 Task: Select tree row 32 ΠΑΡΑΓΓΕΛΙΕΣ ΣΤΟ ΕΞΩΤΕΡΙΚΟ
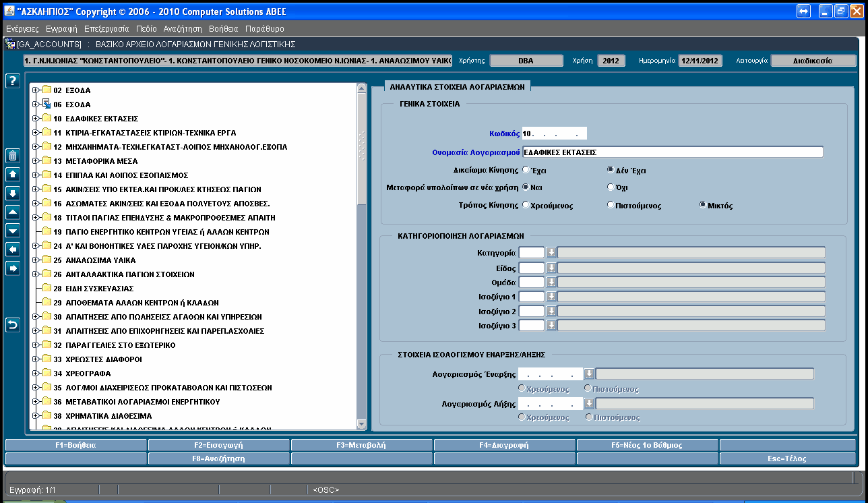click(x=114, y=345)
